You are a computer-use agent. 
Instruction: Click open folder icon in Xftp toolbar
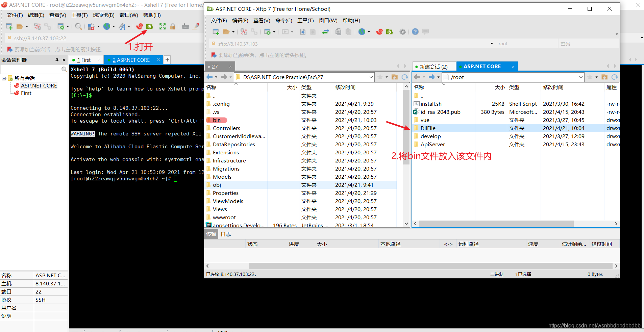(x=226, y=32)
